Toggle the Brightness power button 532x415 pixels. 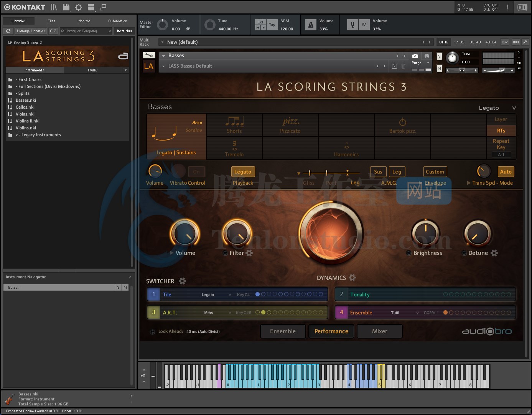pyautogui.click(x=409, y=253)
